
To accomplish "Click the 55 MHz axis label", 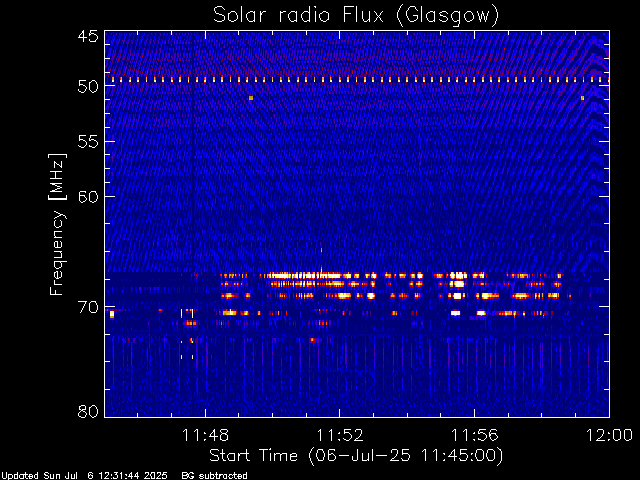I will 88,142.
